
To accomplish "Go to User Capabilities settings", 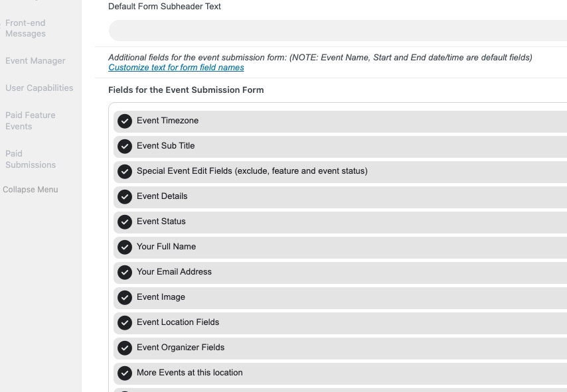I will (x=39, y=88).
